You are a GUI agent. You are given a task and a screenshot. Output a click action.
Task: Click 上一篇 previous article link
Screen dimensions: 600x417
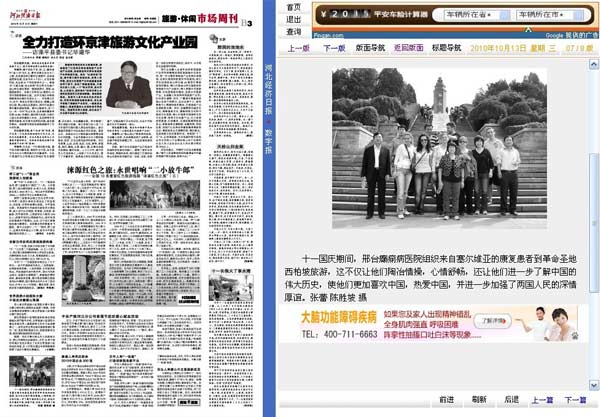click(x=543, y=400)
